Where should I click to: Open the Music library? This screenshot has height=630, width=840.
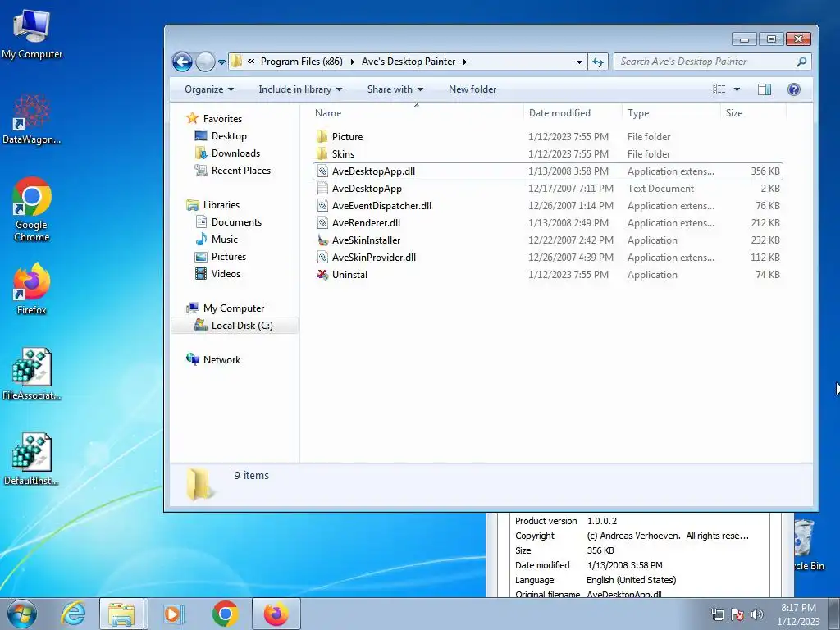(225, 239)
